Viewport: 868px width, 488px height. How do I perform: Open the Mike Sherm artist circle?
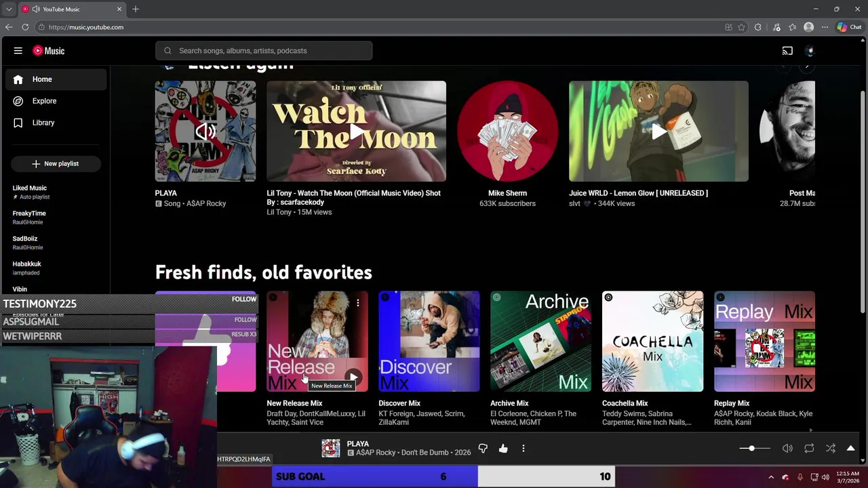(x=507, y=131)
